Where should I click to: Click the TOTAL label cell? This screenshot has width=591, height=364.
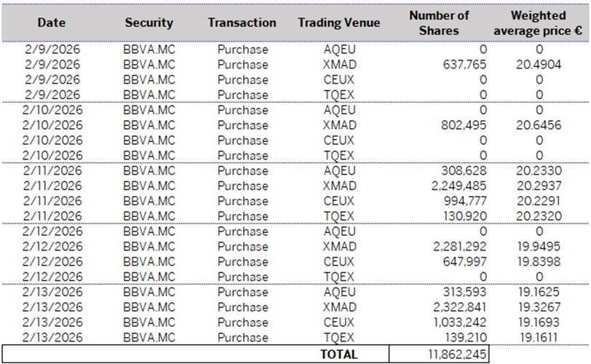pos(339,355)
